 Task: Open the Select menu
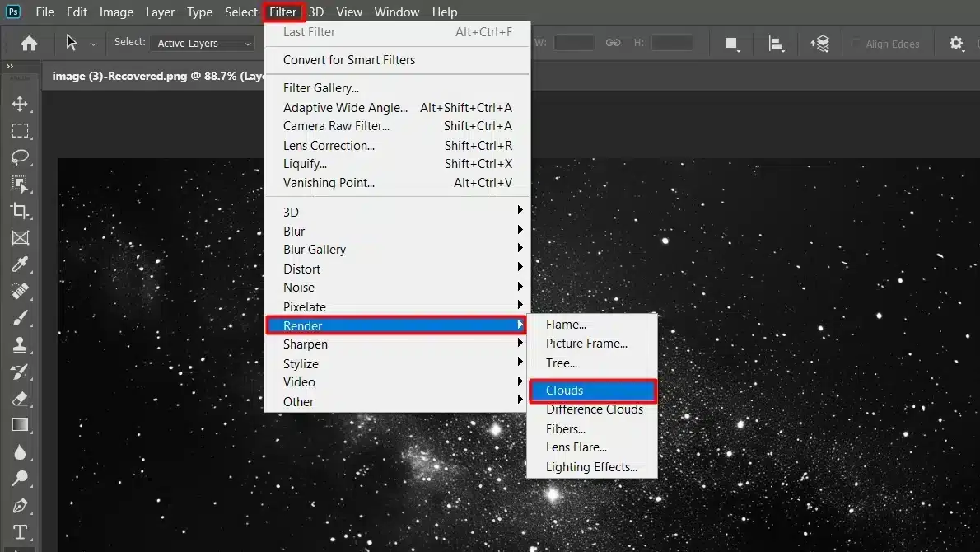[x=241, y=12]
